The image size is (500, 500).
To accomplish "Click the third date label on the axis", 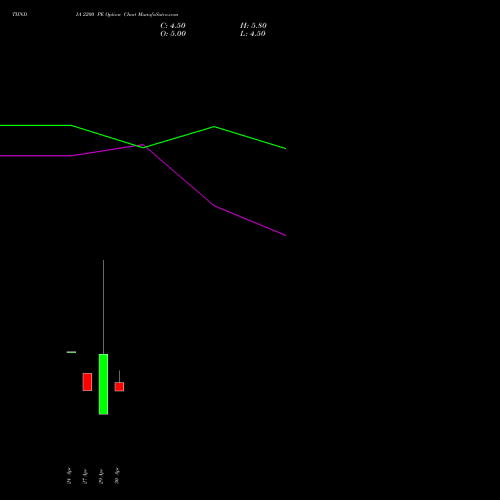I will click(101, 476).
